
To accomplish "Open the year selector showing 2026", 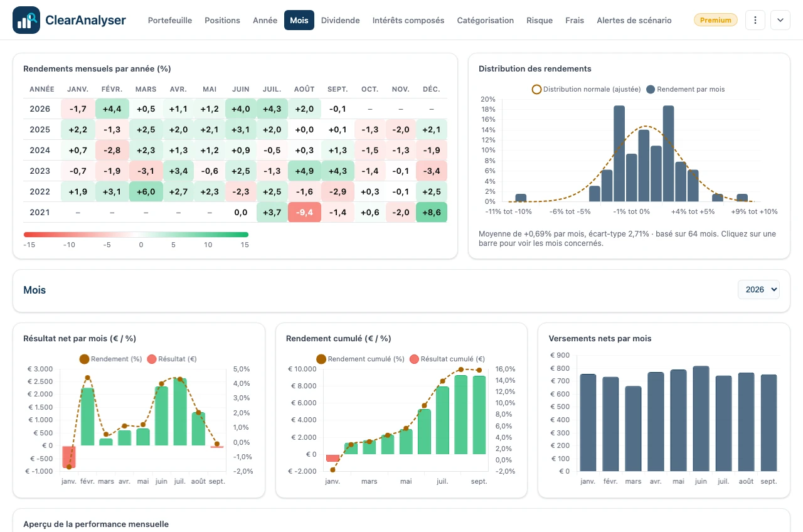I will pos(759,289).
